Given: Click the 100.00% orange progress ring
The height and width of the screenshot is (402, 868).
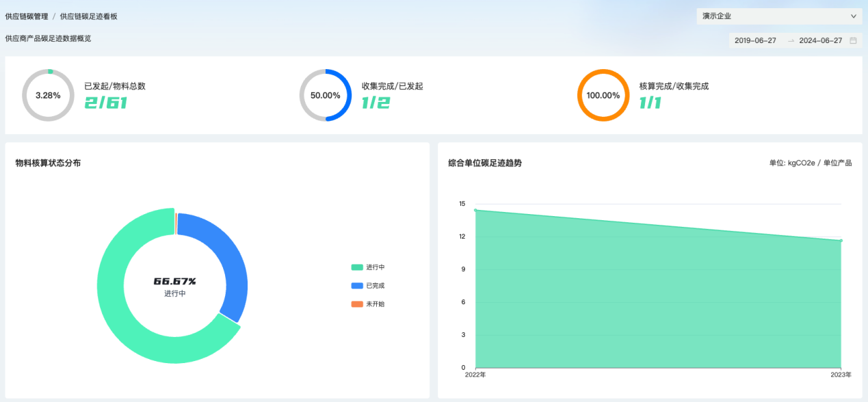Looking at the screenshot, I should pyautogui.click(x=603, y=95).
